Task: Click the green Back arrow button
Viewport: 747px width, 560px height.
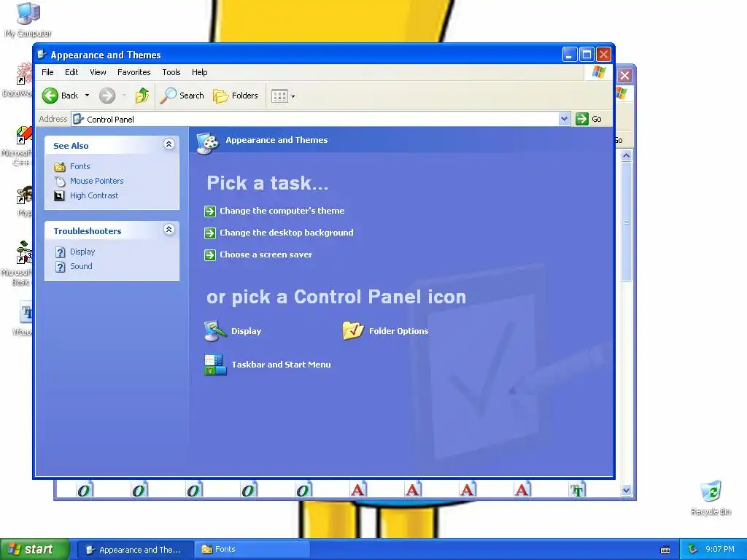Action: click(50, 96)
